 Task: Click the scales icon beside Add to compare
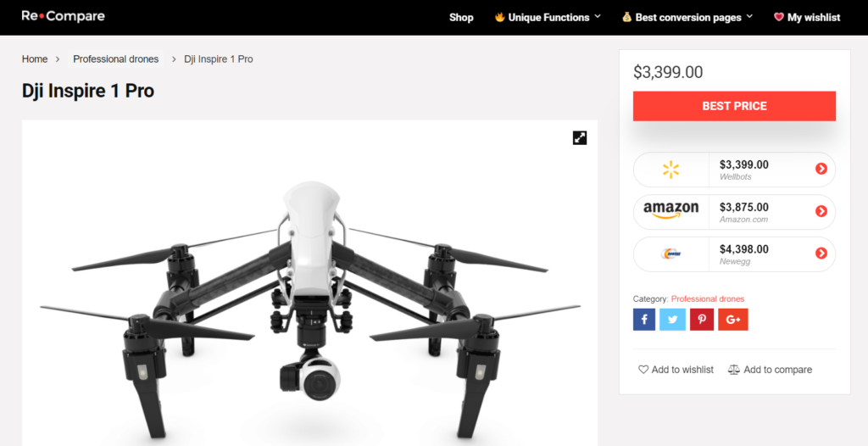733,370
